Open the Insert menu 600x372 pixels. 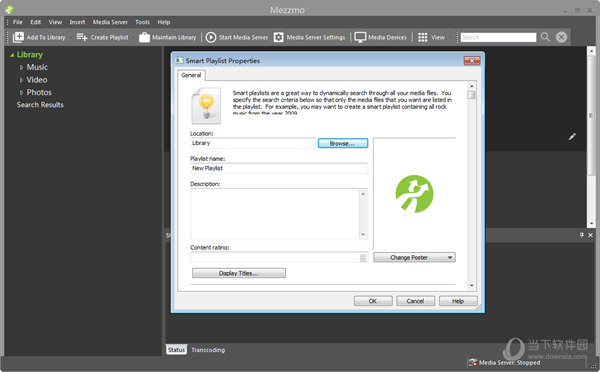tap(77, 22)
